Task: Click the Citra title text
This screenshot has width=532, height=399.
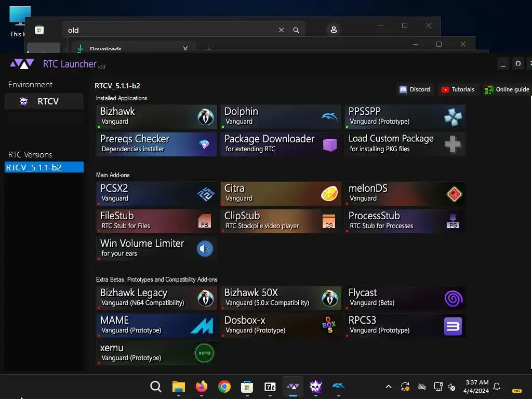Action: click(234, 188)
